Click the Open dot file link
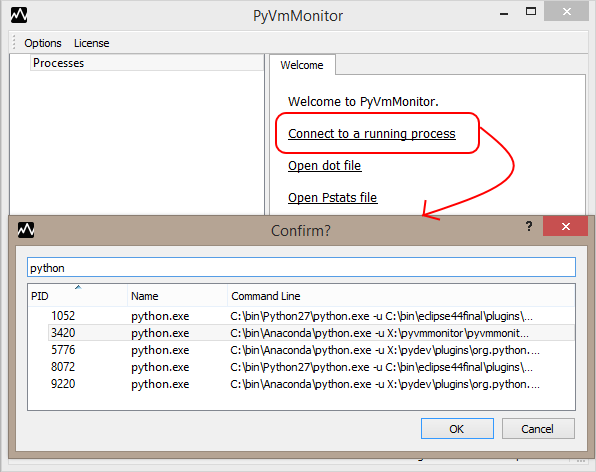The width and height of the screenshot is (596, 472). pos(325,166)
